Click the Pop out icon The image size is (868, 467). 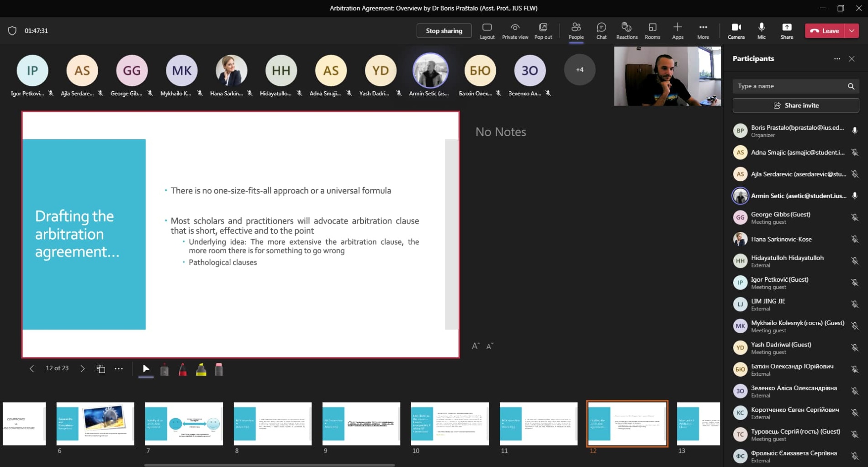point(543,31)
